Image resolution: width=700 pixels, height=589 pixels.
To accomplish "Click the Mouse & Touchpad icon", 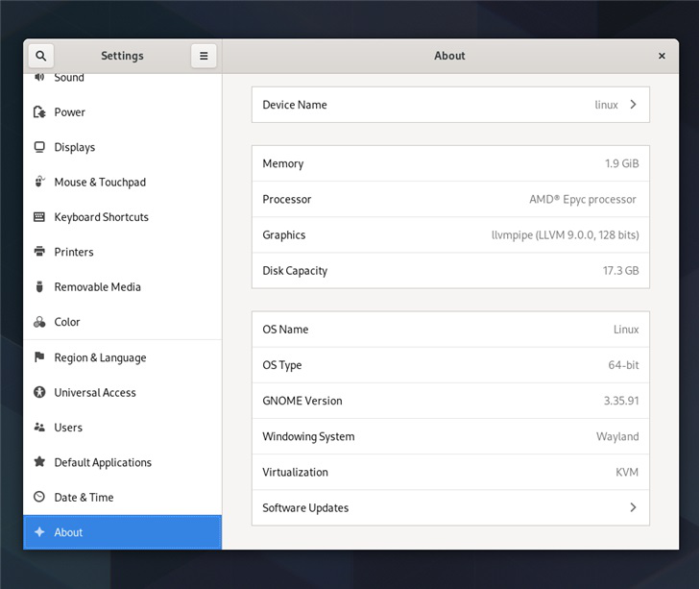I will (x=39, y=182).
